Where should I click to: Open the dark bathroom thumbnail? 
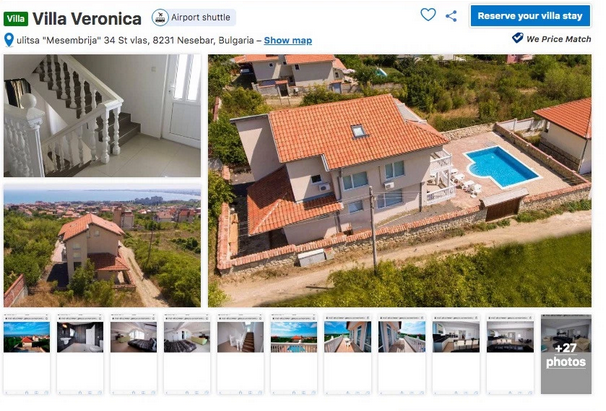[80, 337]
